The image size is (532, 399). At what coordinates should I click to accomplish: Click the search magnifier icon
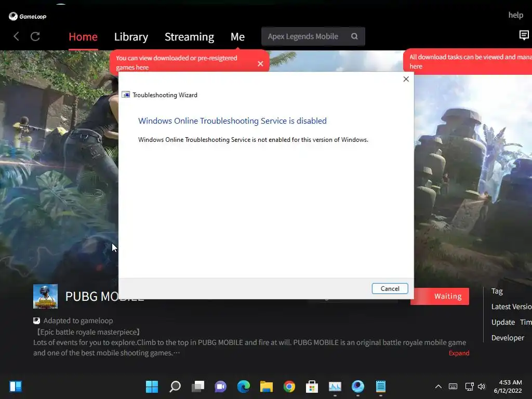click(x=354, y=36)
